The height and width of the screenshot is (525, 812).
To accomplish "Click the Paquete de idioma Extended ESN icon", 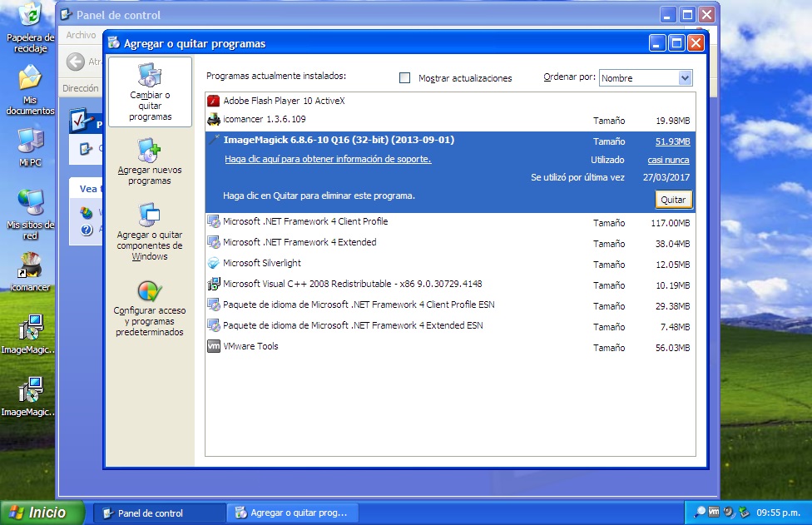I will tap(213, 325).
